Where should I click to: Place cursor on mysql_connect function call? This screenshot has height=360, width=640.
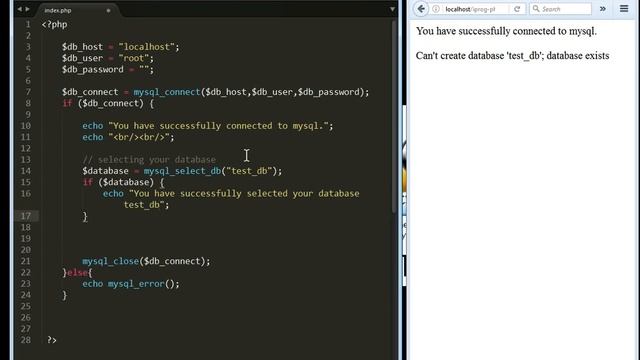coord(167,92)
